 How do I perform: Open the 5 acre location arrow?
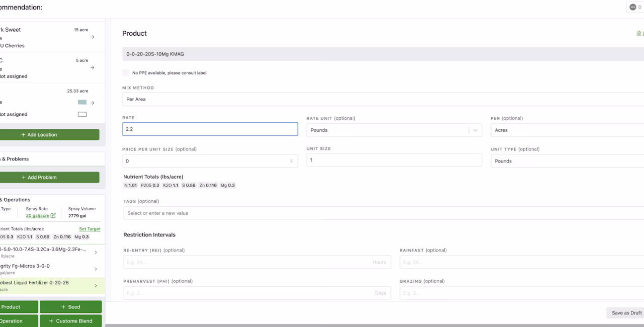pyautogui.click(x=92, y=68)
